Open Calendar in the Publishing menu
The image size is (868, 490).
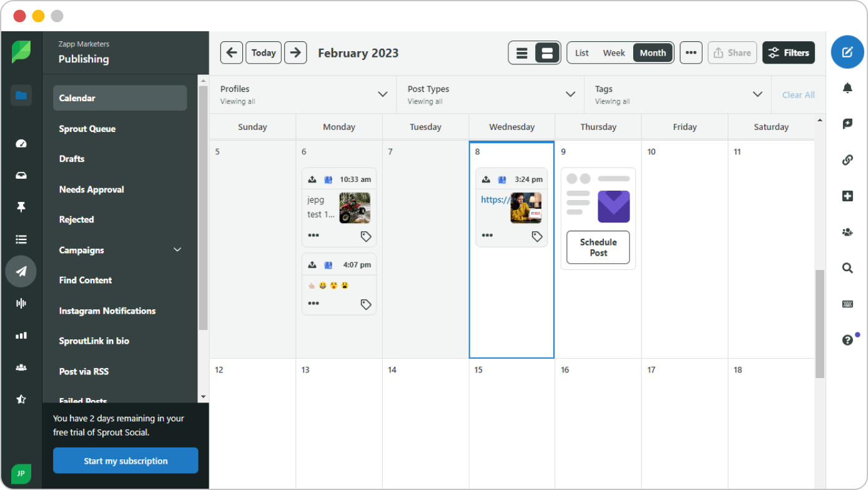click(120, 98)
